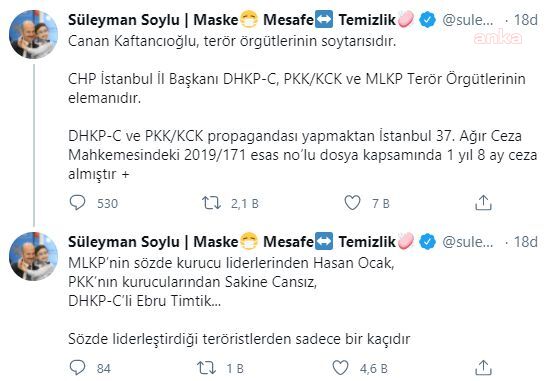Click the verified badge on first tweet

[x=427, y=20]
